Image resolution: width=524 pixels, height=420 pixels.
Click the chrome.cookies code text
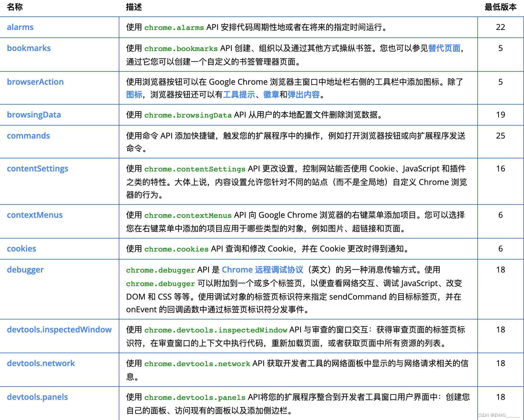(176, 249)
